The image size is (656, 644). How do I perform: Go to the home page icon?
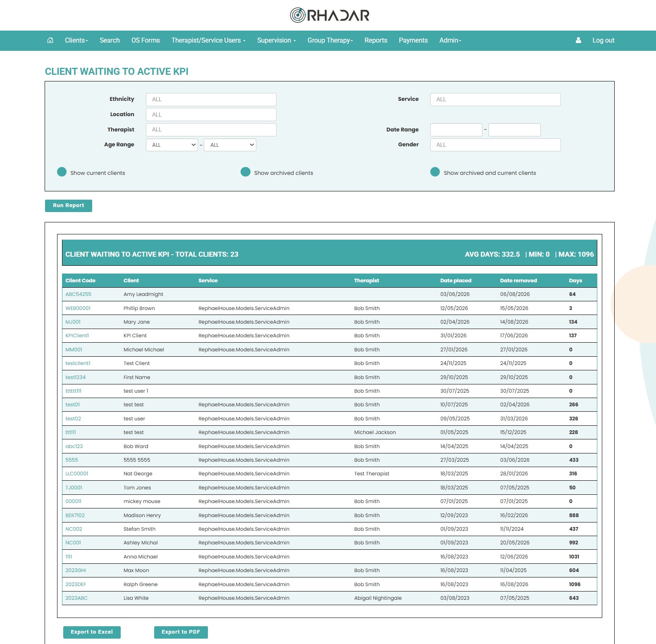pos(50,40)
